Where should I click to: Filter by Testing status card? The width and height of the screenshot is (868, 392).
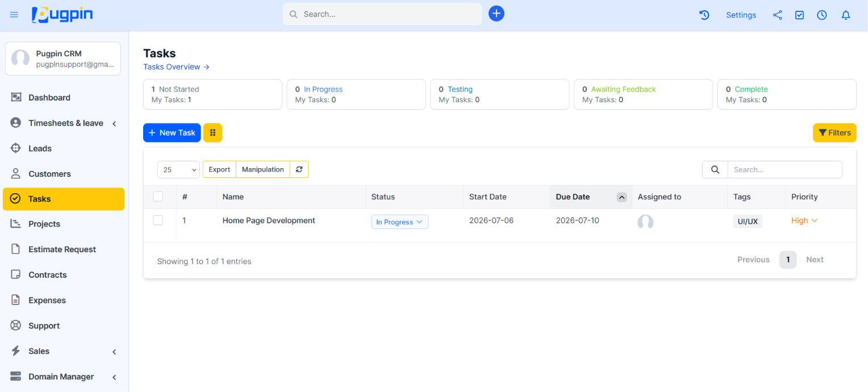pos(500,94)
